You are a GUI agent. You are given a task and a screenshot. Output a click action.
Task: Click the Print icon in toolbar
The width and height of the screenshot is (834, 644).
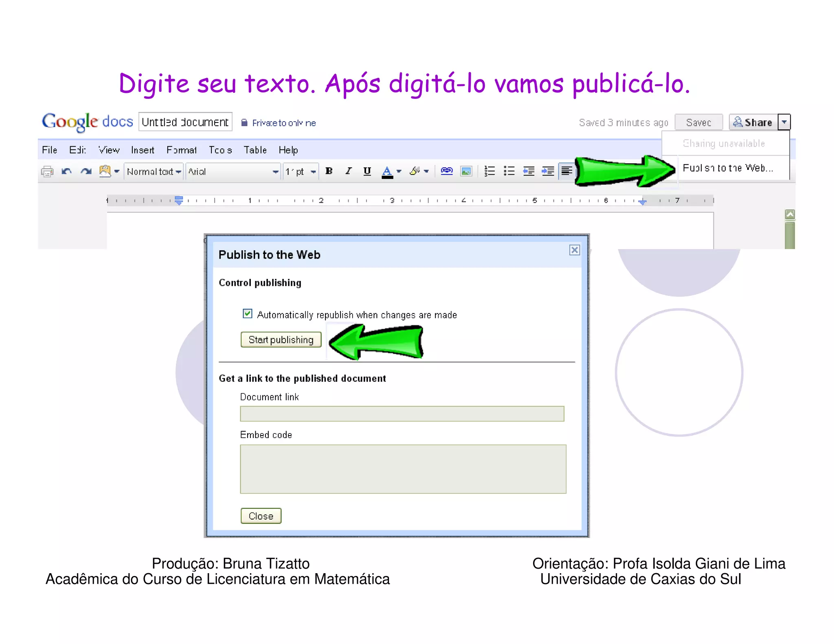[47, 171]
